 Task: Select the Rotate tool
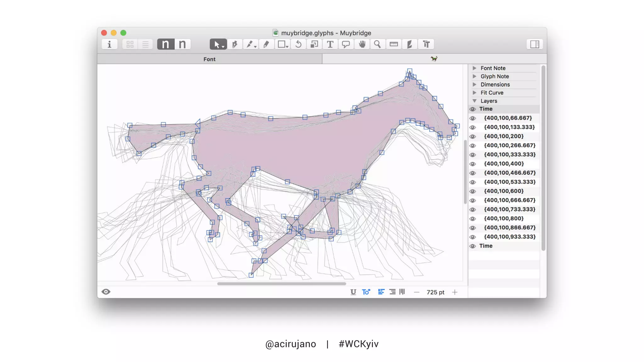click(x=298, y=44)
